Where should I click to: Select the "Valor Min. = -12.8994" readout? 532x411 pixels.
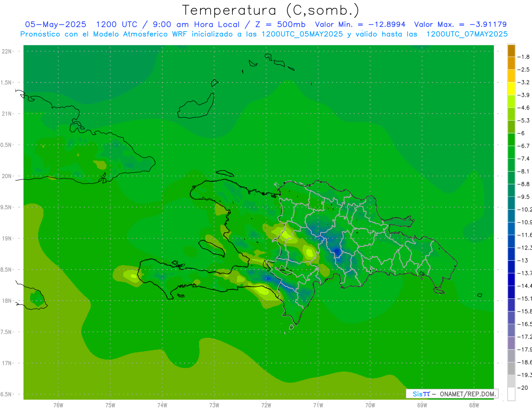360,24
